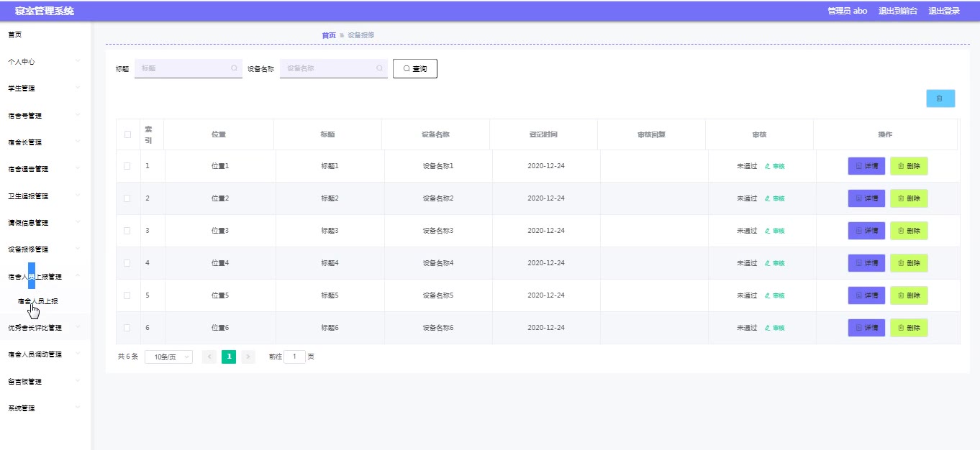The image size is (980, 450).
Task: Check the checkbox for row 2
Action: click(x=127, y=198)
